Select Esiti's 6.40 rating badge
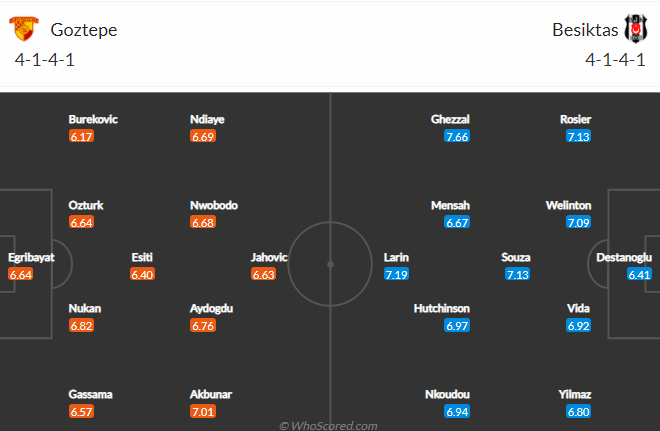660x431 pixels. (142, 274)
